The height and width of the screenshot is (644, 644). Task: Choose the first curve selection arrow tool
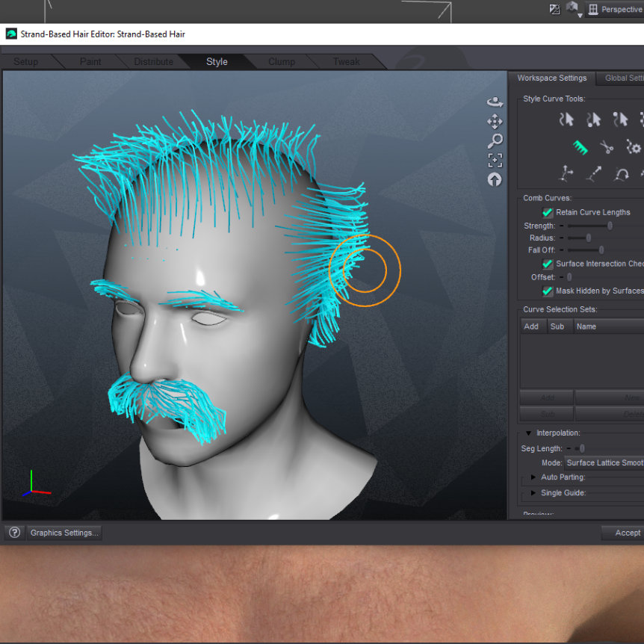[567, 120]
